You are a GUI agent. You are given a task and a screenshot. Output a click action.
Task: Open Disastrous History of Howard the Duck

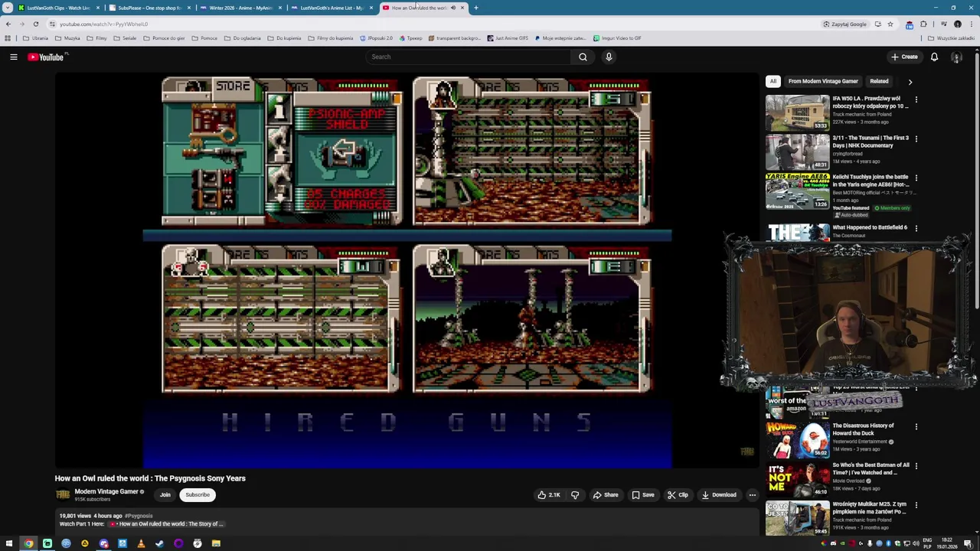coord(863,429)
